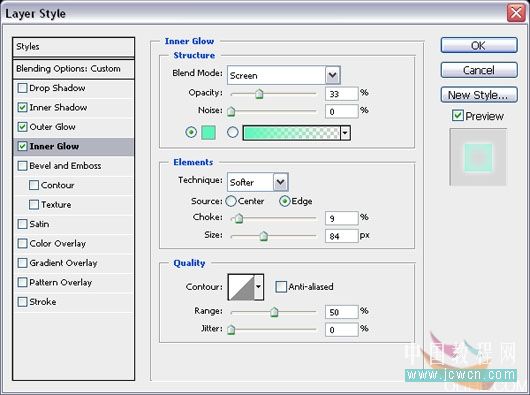Image resolution: width=530 pixels, height=395 pixels.
Task: Open the New Style dialog
Action: (x=479, y=95)
